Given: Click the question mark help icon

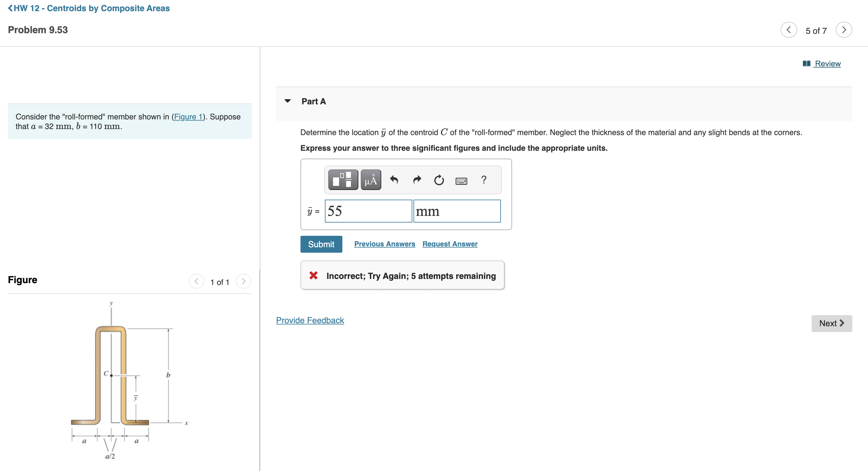Looking at the screenshot, I should point(483,180).
